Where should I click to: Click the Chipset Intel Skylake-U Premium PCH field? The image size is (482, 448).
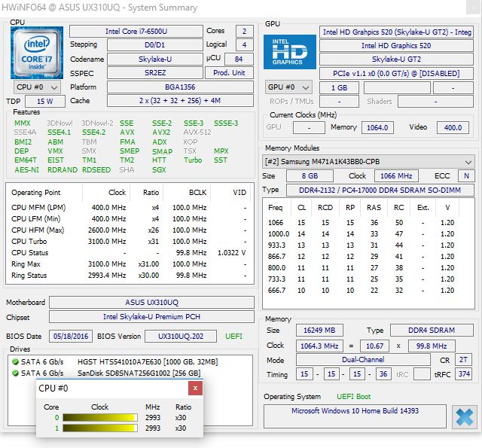click(x=151, y=317)
